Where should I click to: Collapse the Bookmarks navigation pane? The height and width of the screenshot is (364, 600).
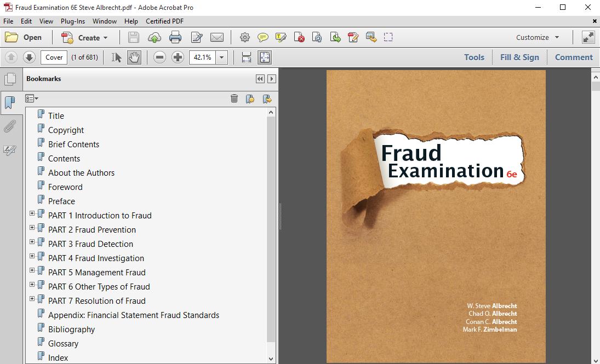(260, 79)
